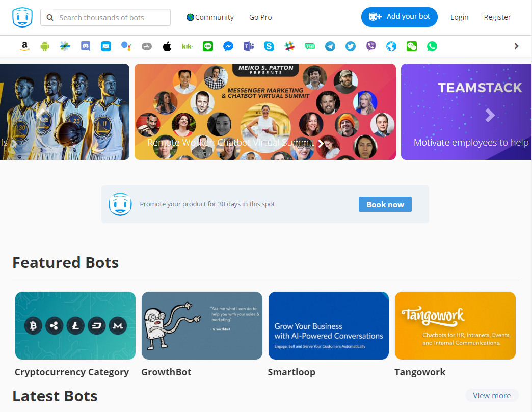This screenshot has height=412, width=532.
Task: Click the Chatbot Virtual Summit banner arrow
Action: coord(321,143)
